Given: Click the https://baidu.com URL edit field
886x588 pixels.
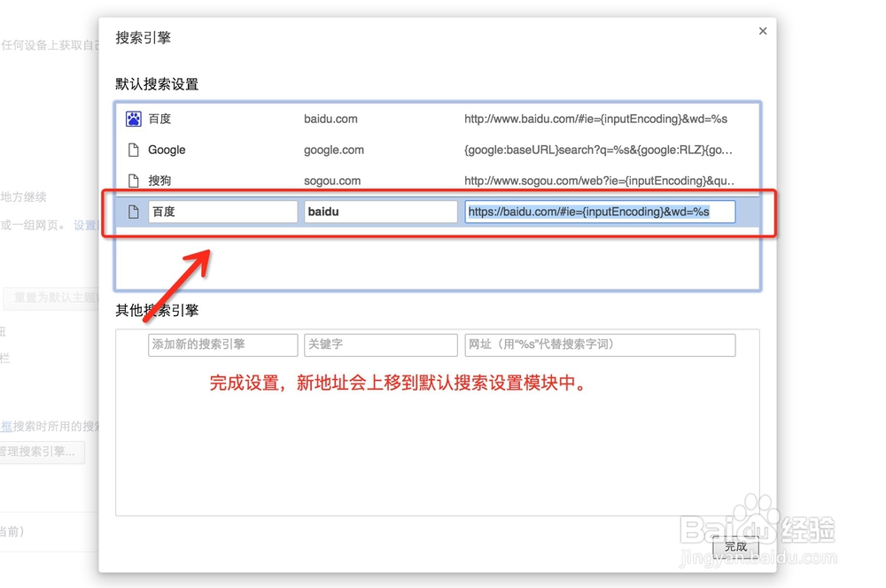Looking at the screenshot, I should (600, 212).
